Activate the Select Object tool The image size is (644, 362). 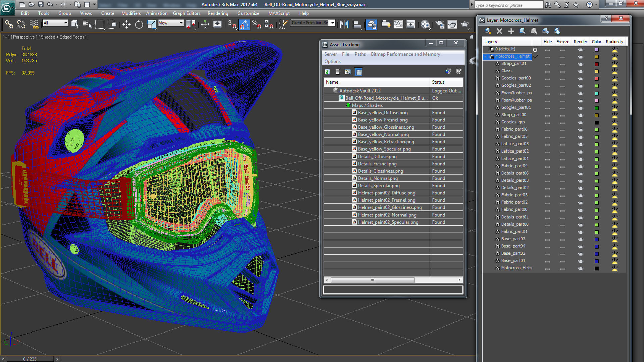pos(75,24)
